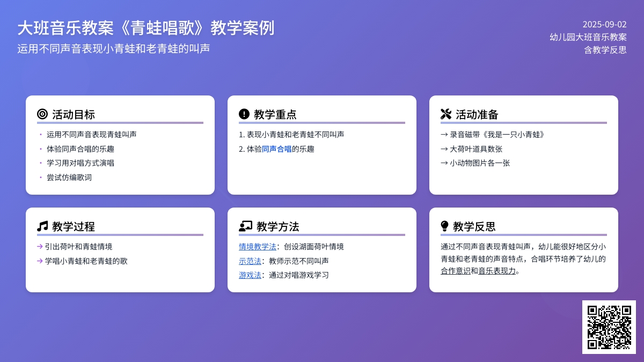The image size is (644, 362).
Task: Click the text 创设湖面荷叶情境
Action: (314, 247)
